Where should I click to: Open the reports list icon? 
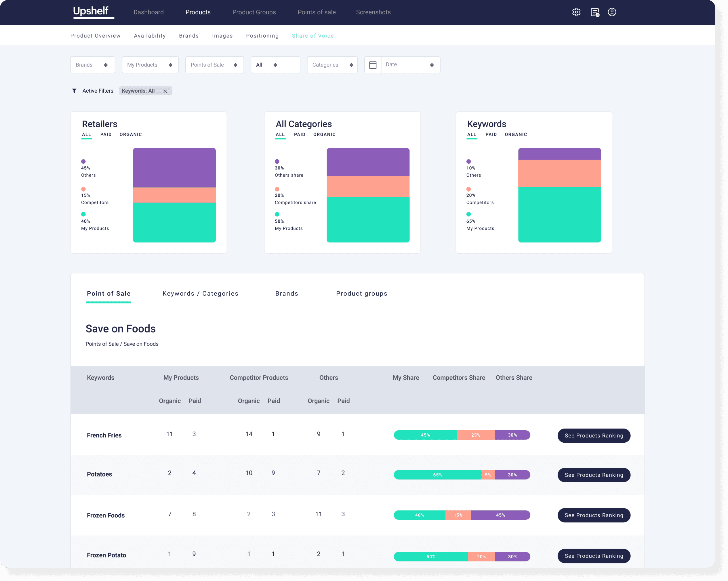point(594,12)
